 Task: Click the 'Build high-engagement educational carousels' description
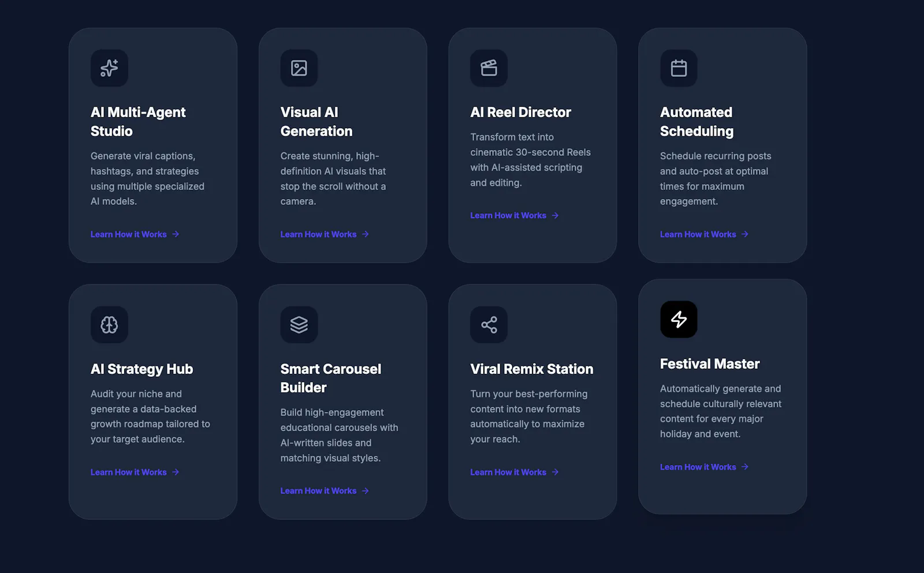[340, 435]
